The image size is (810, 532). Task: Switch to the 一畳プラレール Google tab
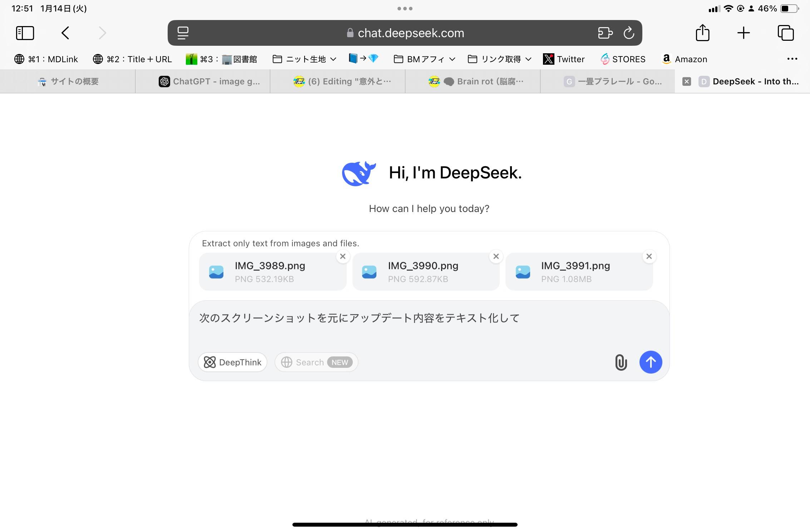pos(608,82)
